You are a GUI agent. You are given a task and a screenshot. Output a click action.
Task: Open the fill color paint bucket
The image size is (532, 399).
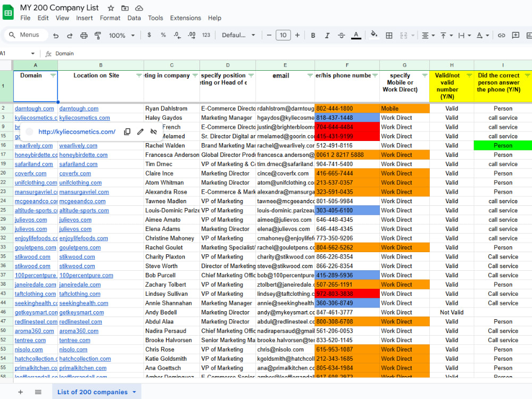point(374,35)
